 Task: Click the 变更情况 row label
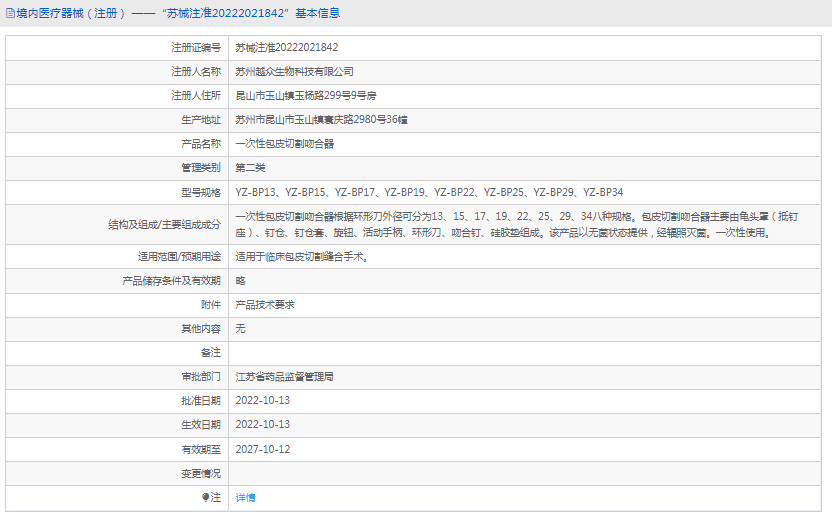201,473
